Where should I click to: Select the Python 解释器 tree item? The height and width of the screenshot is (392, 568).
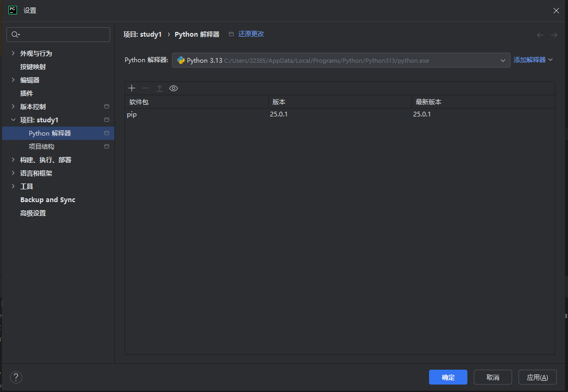[59, 133]
